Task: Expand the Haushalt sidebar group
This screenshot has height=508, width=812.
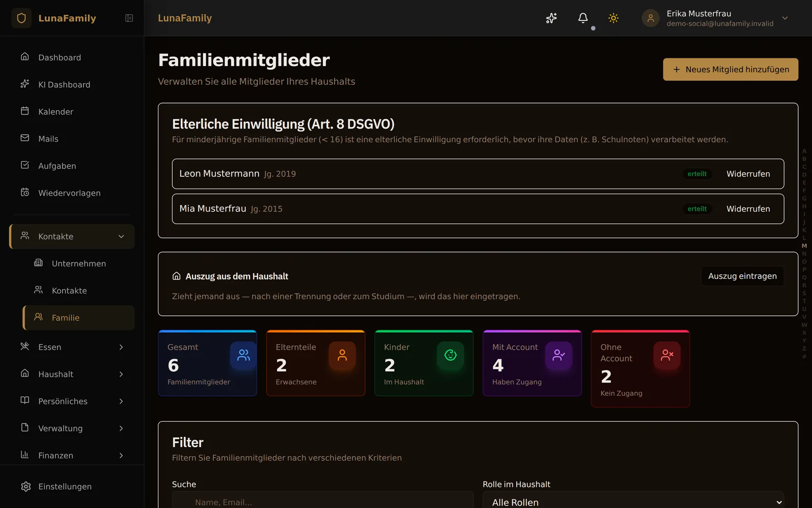Action: click(x=72, y=374)
